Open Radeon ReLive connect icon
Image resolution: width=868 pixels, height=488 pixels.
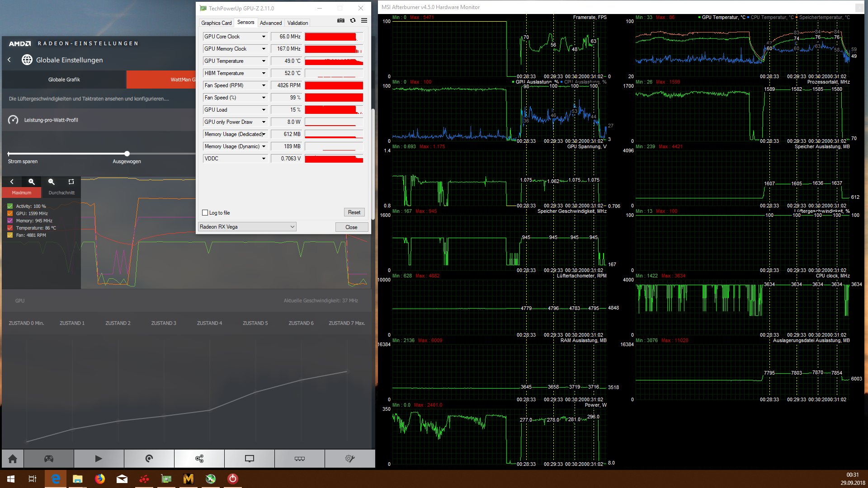[x=199, y=459]
